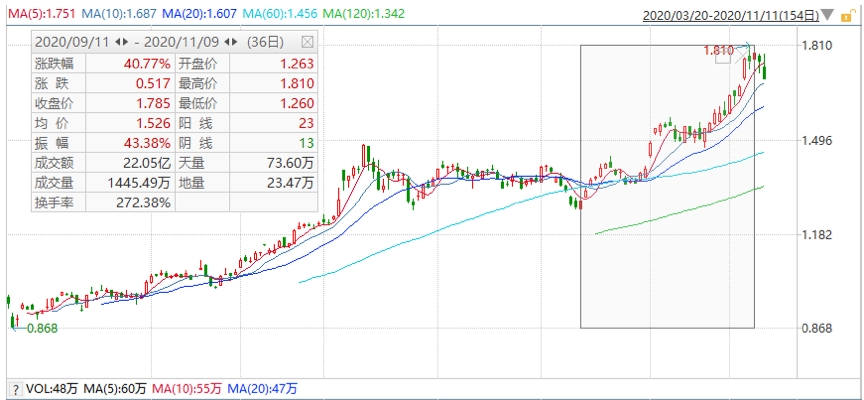Click the volume MA(20):47万 label
Screen dimensions: 864x400
[x=262, y=388]
